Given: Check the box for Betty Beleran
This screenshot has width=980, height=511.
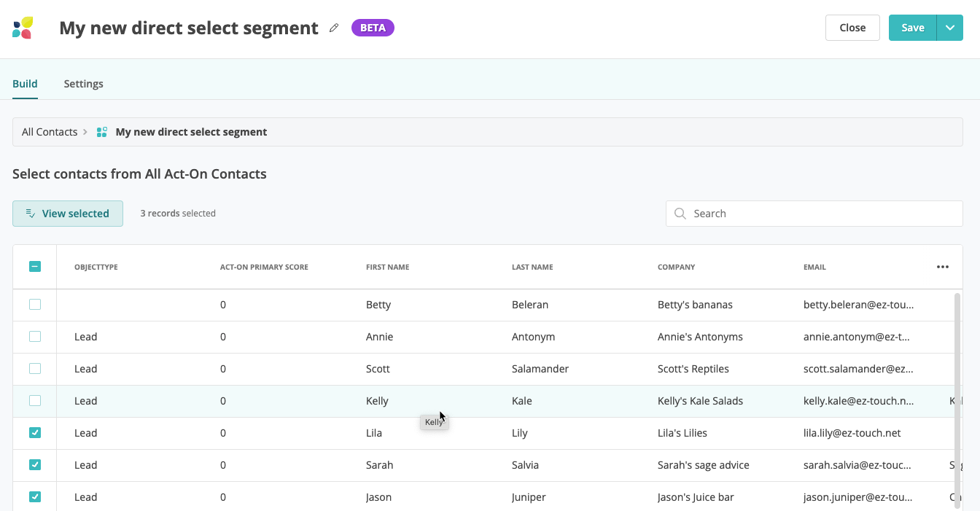Looking at the screenshot, I should tap(35, 305).
